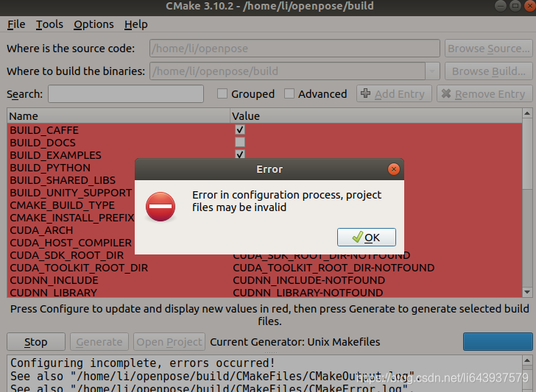The image size is (536, 392).
Task: Click the Browse Source button
Action: point(488,49)
